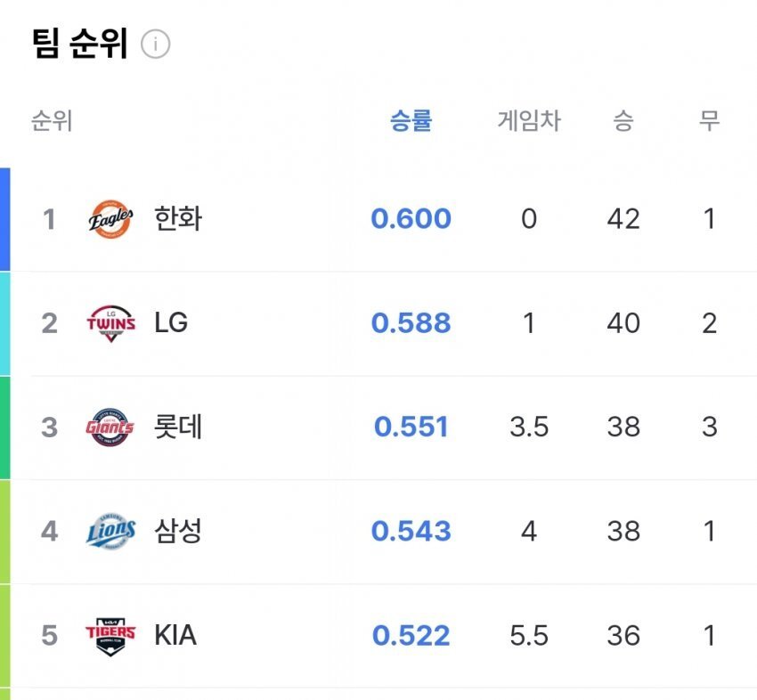This screenshot has width=757, height=700.
Task: Sort standings by the 게임차 column header
Action: (x=527, y=122)
